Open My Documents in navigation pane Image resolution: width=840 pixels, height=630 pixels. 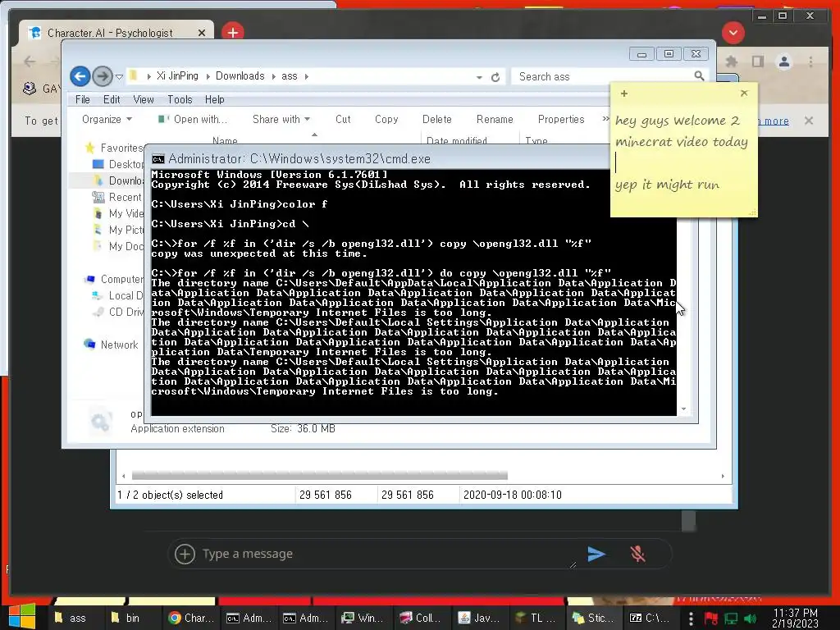click(118, 246)
